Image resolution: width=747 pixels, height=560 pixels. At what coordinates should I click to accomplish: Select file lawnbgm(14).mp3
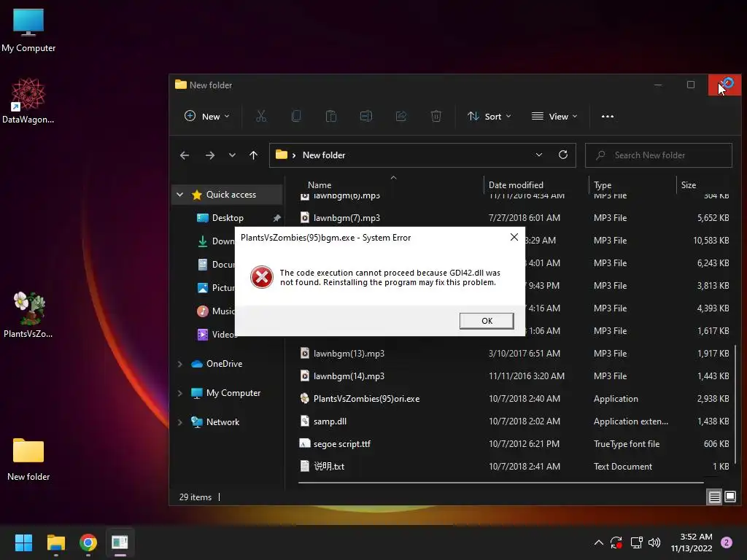349,376
